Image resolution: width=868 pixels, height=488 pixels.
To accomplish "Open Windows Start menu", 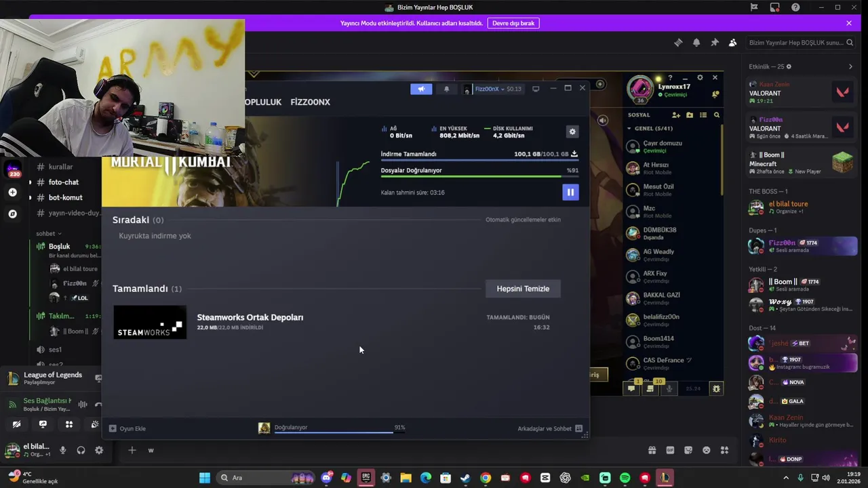I will pyautogui.click(x=205, y=478).
